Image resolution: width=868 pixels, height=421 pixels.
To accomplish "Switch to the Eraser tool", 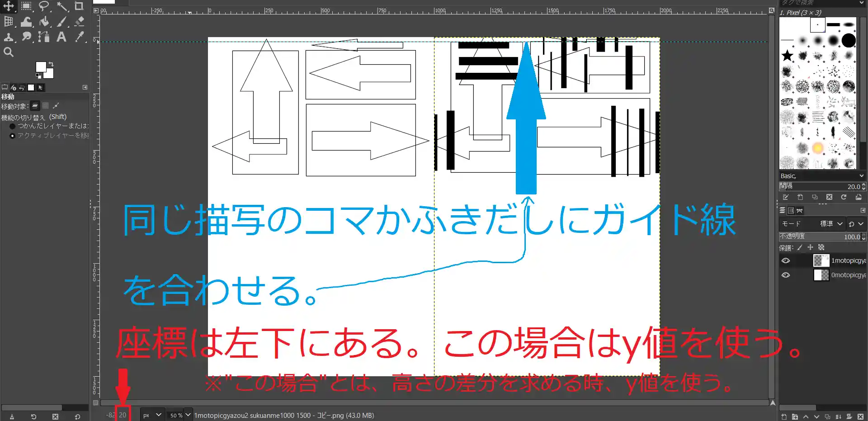I will (x=79, y=22).
